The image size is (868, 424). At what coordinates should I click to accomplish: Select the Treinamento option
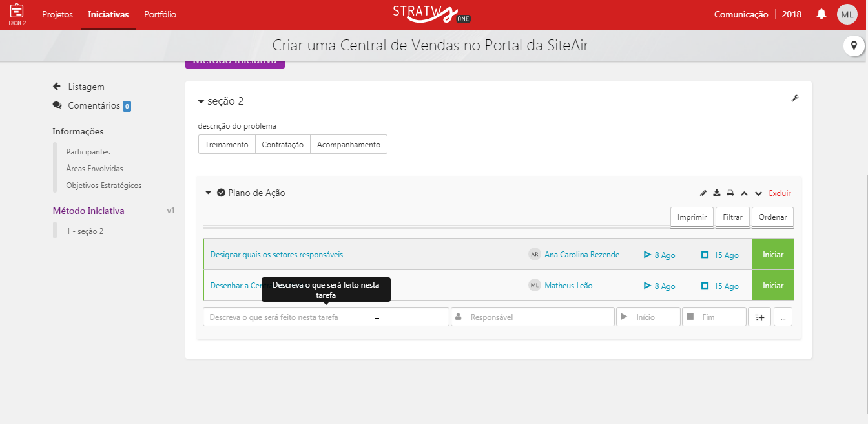point(227,145)
